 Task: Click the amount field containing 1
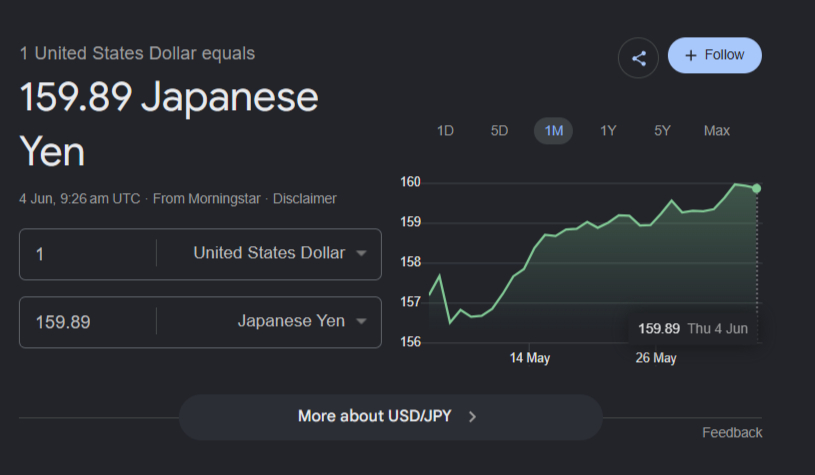coord(88,254)
